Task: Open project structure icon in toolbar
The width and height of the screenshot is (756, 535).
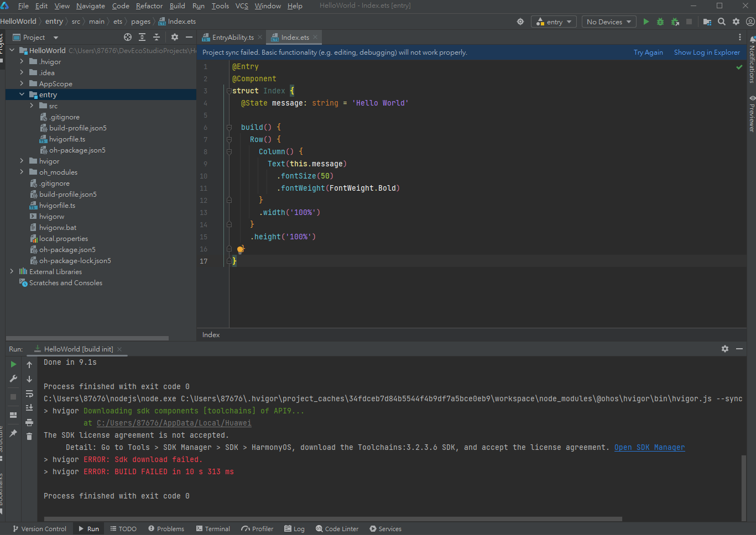Action: point(707,22)
